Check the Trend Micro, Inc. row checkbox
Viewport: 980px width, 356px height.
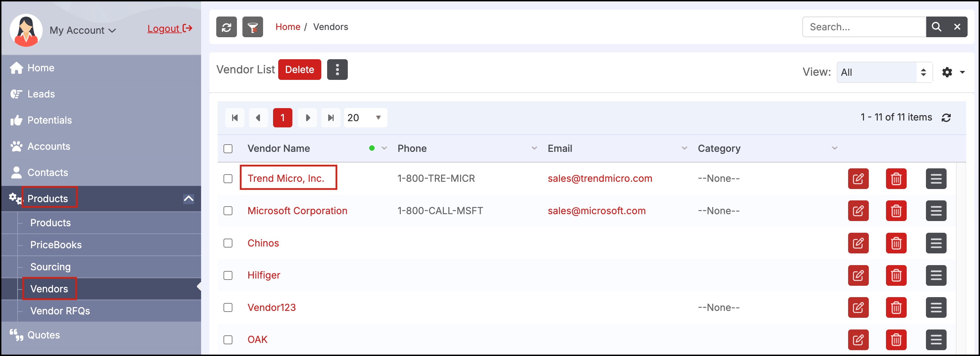pyautogui.click(x=228, y=179)
